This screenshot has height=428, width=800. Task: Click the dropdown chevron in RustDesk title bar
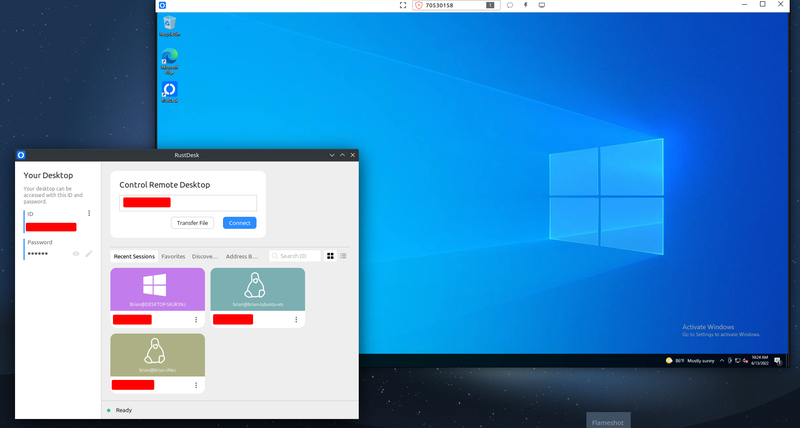332,155
